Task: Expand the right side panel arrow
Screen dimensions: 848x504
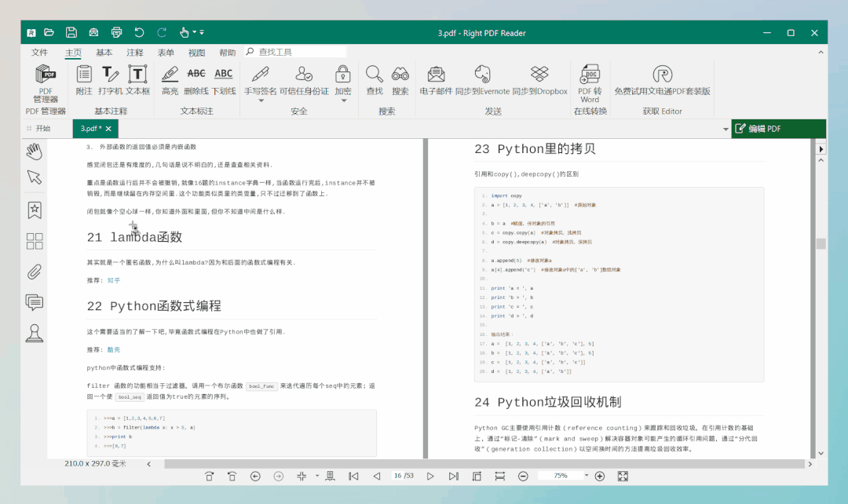Action: pyautogui.click(x=821, y=149)
